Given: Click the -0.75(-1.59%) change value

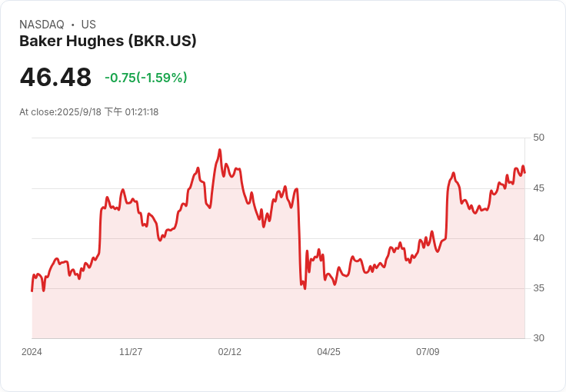Looking at the screenshot, I should [x=146, y=78].
